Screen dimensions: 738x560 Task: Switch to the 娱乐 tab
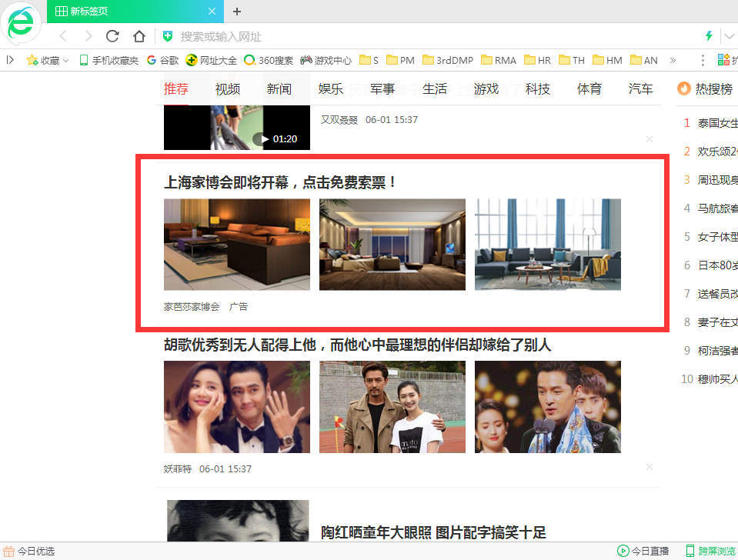point(331,88)
